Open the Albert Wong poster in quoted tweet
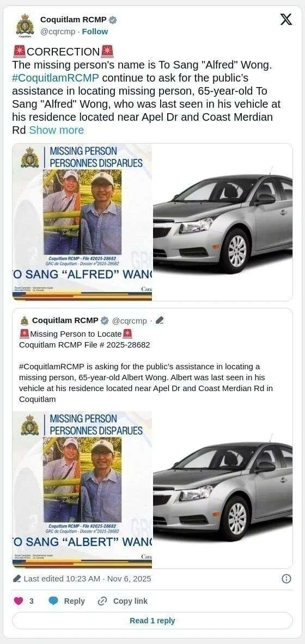The height and width of the screenshot is (644, 305). click(x=82, y=490)
